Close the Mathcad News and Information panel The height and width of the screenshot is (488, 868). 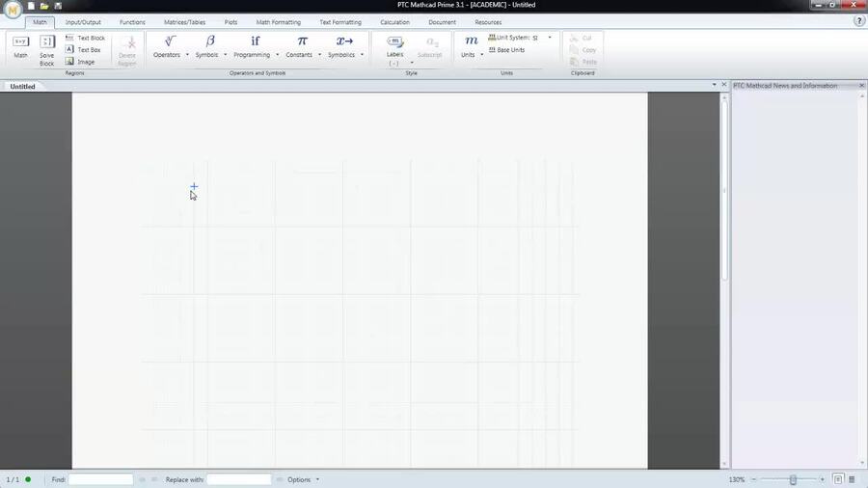862,85
